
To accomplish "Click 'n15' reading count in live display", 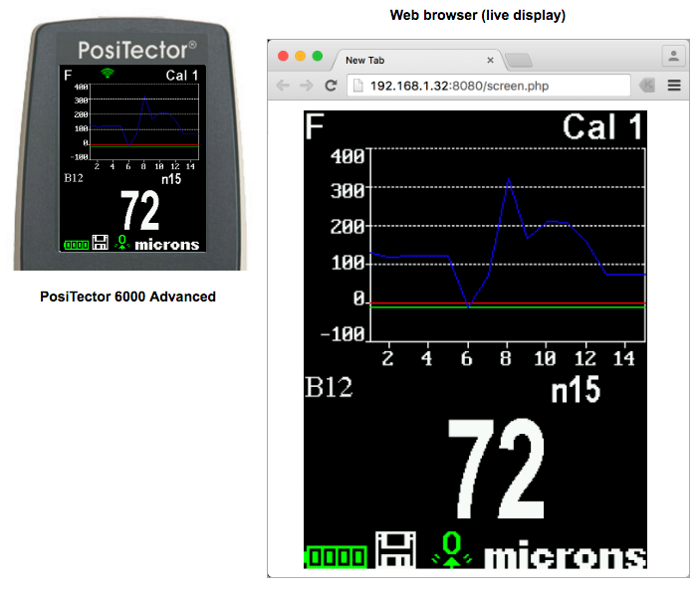I will (x=576, y=389).
